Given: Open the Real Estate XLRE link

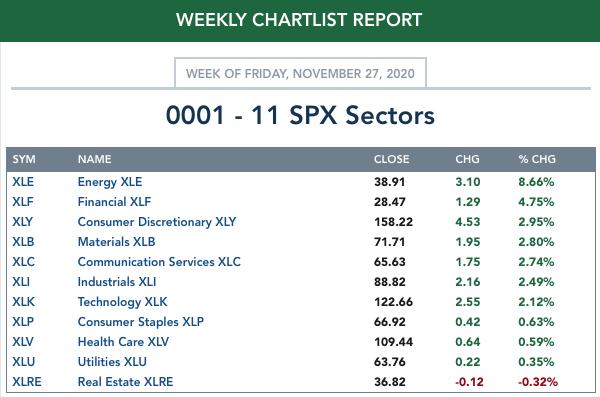Looking at the screenshot, I should point(126,382).
